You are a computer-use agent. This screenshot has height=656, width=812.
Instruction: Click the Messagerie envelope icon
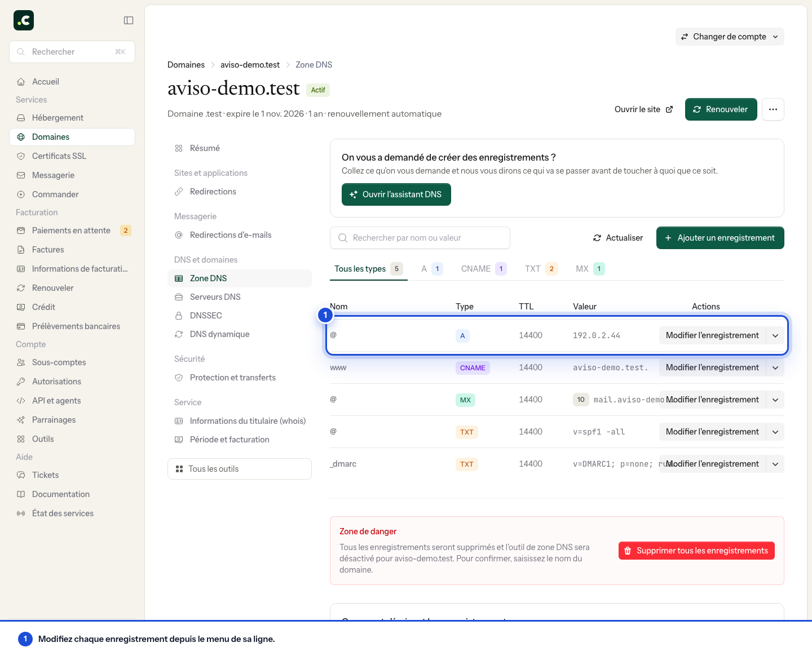[21, 175]
